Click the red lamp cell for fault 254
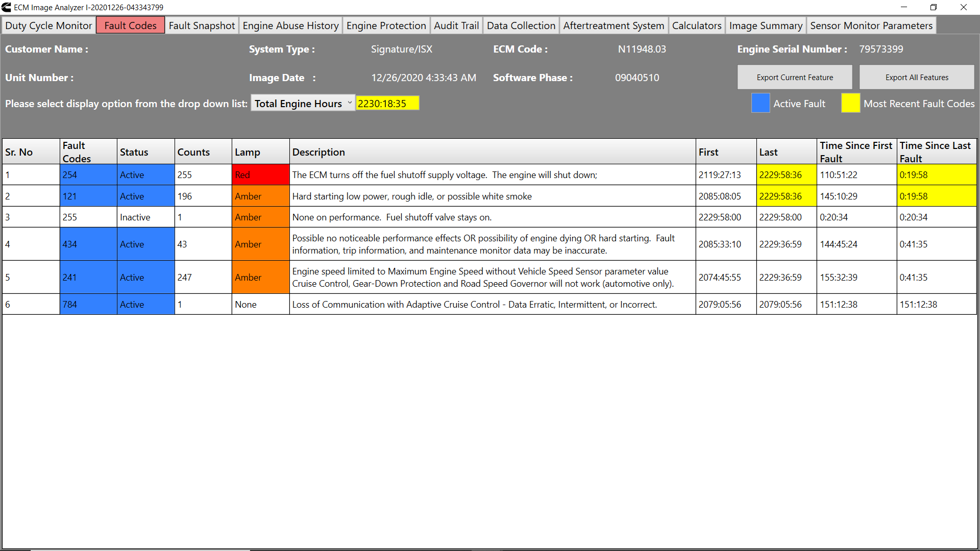Viewport: 980px width, 551px height. (260, 174)
